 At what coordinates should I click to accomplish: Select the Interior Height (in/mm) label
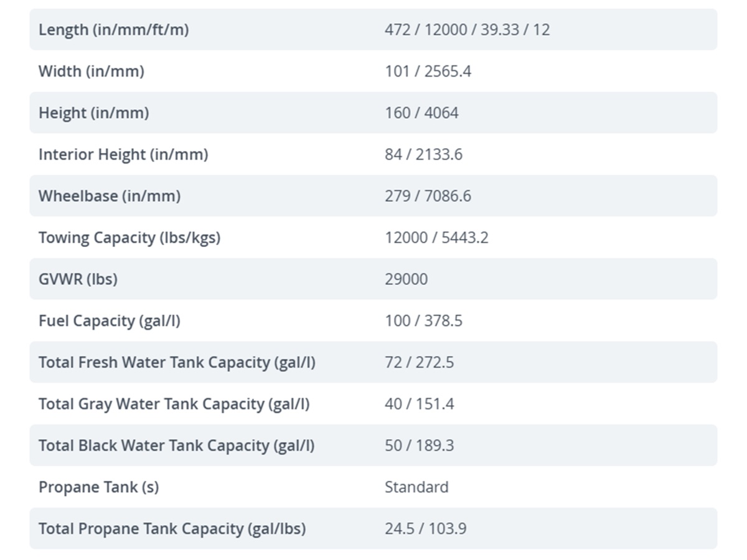[123, 154]
